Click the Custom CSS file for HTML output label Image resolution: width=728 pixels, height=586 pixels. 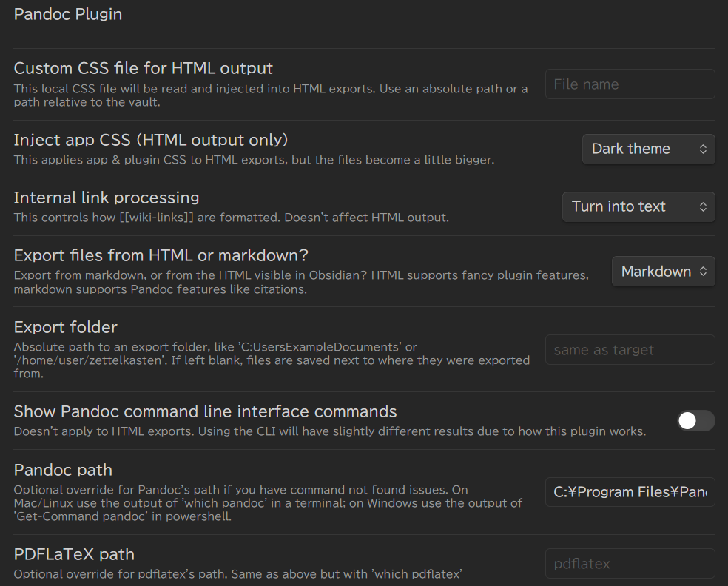click(x=144, y=68)
